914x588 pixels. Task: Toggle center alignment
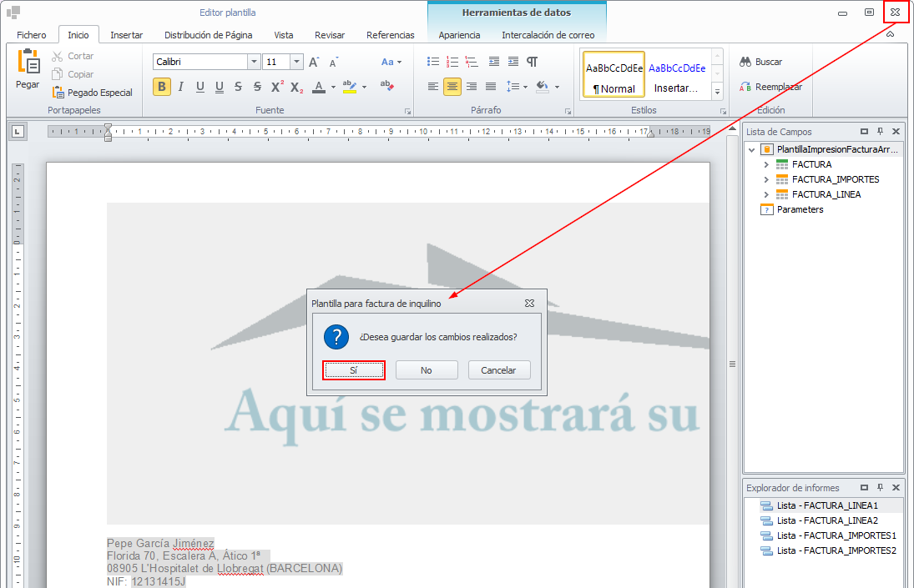point(452,87)
